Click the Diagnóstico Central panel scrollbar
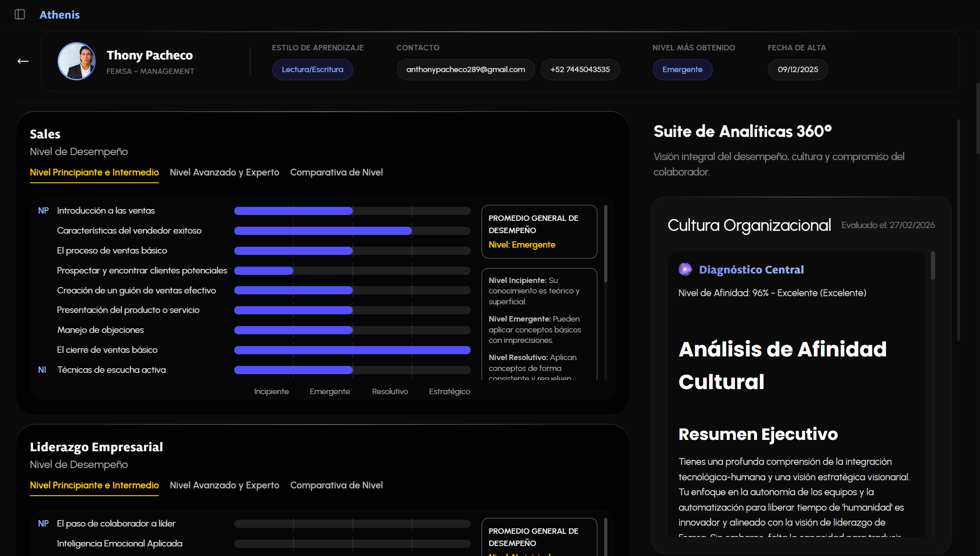Image resolution: width=980 pixels, height=556 pixels. pyautogui.click(x=933, y=265)
